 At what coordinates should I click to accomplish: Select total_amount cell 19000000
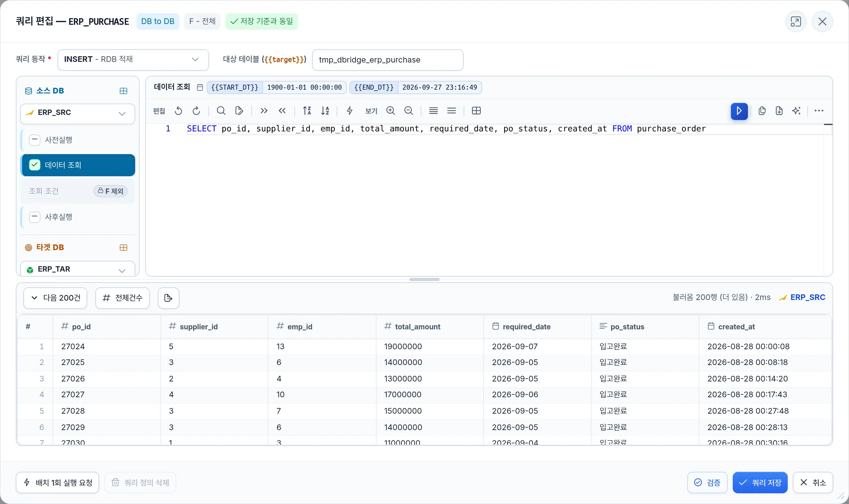coord(430,346)
